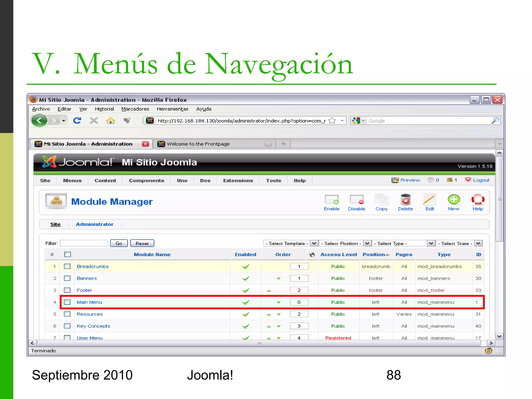Bookmark page with the star icon
The width and height of the screenshot is (532, 399).
pos(332,121)
